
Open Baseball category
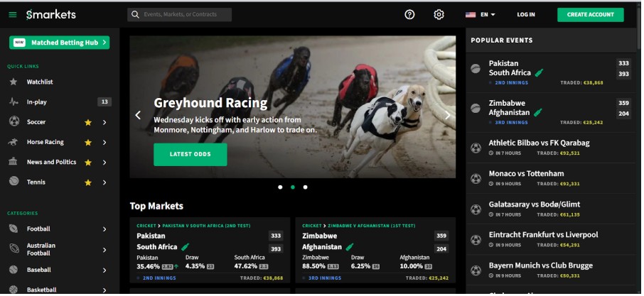tap(39, 270)
